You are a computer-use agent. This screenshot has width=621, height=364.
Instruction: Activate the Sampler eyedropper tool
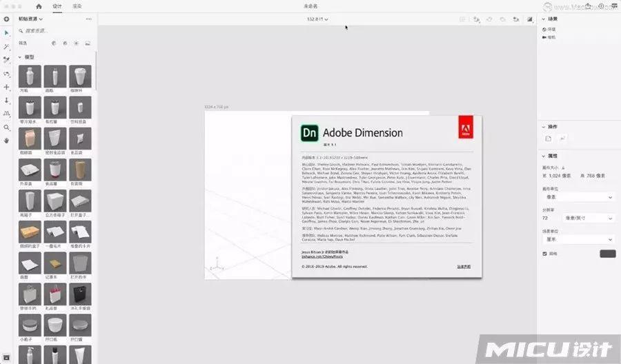tap(6, 60)
